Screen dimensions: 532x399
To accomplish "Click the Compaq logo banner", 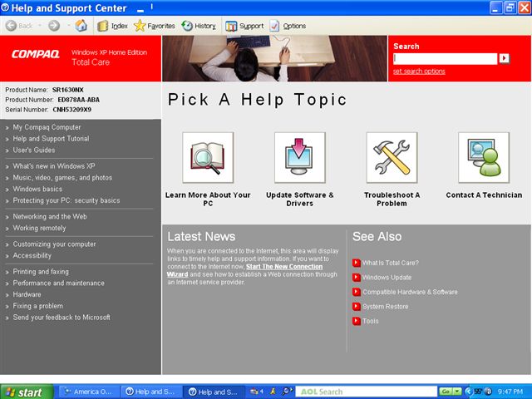I will coord(36,54).
